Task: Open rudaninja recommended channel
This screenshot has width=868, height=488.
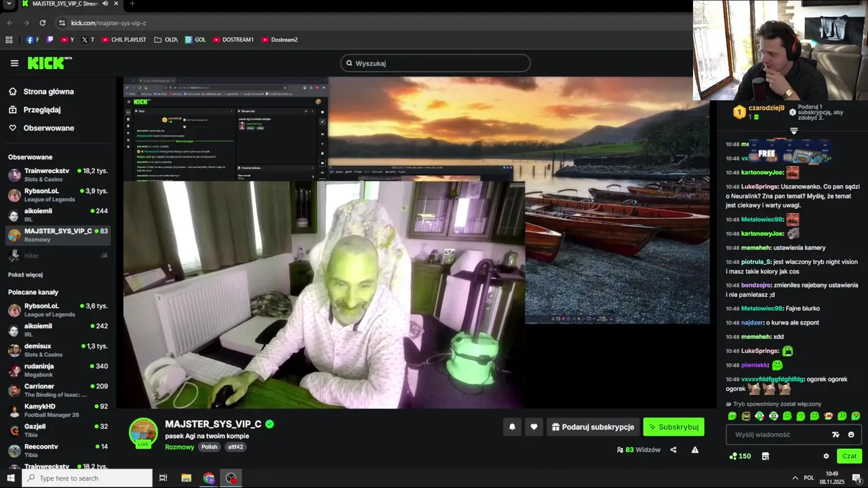Action: click(x=58, y=370)
